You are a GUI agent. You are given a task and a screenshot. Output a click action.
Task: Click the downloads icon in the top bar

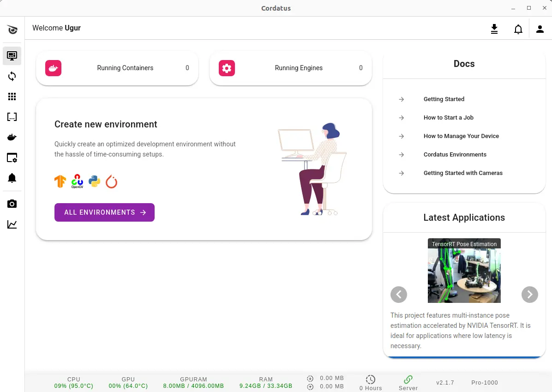tap(494, 29)
